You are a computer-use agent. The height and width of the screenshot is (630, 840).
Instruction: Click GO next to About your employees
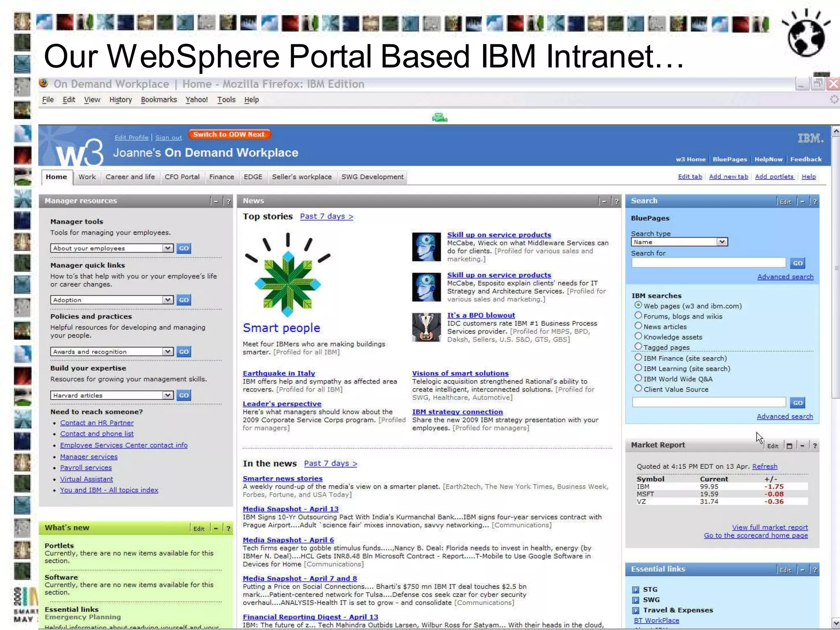(184, 248)
